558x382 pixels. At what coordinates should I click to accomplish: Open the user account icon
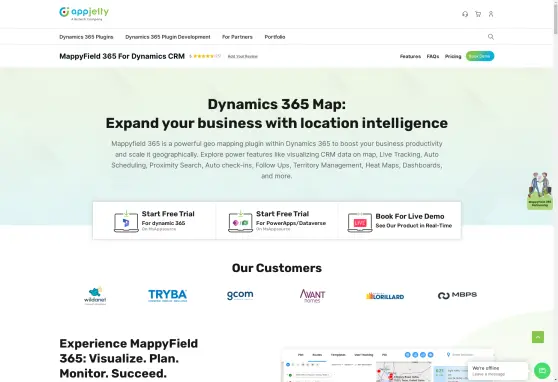[x=491, y=14]
